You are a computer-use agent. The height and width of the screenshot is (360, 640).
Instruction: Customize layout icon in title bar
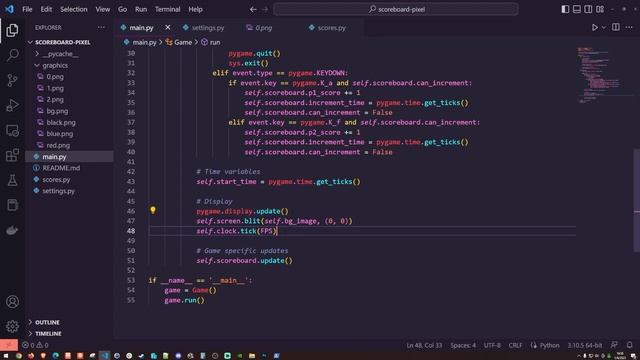(600, 9)
